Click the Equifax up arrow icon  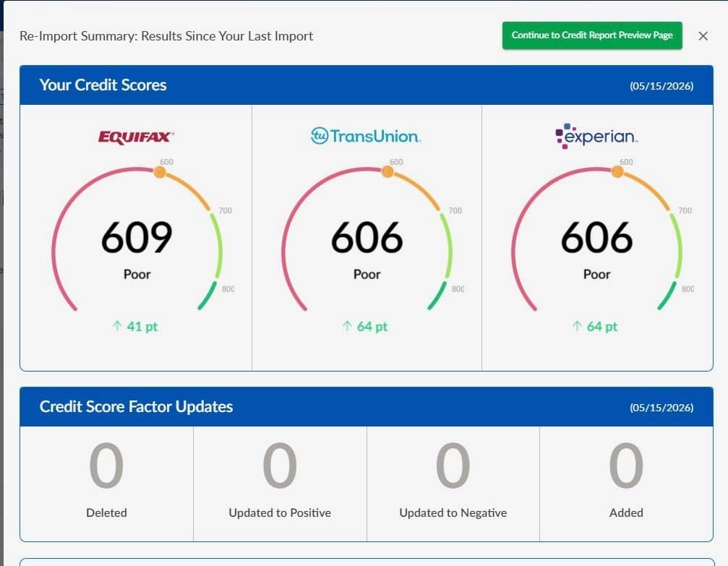117,326
